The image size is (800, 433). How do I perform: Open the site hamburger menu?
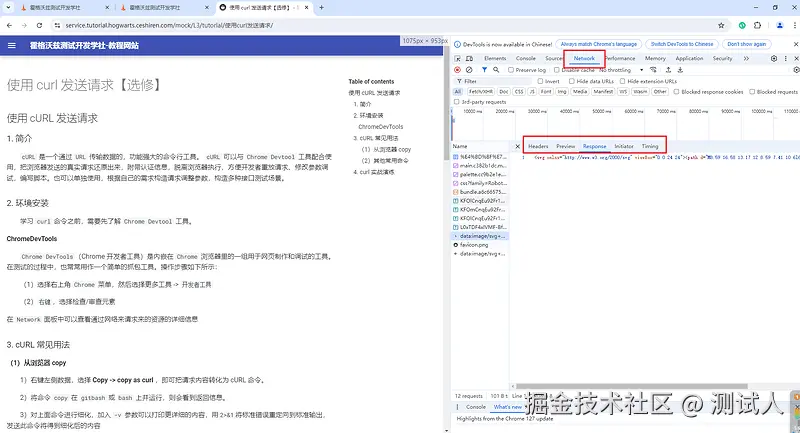pyautogui.click(x=12, y=45)
